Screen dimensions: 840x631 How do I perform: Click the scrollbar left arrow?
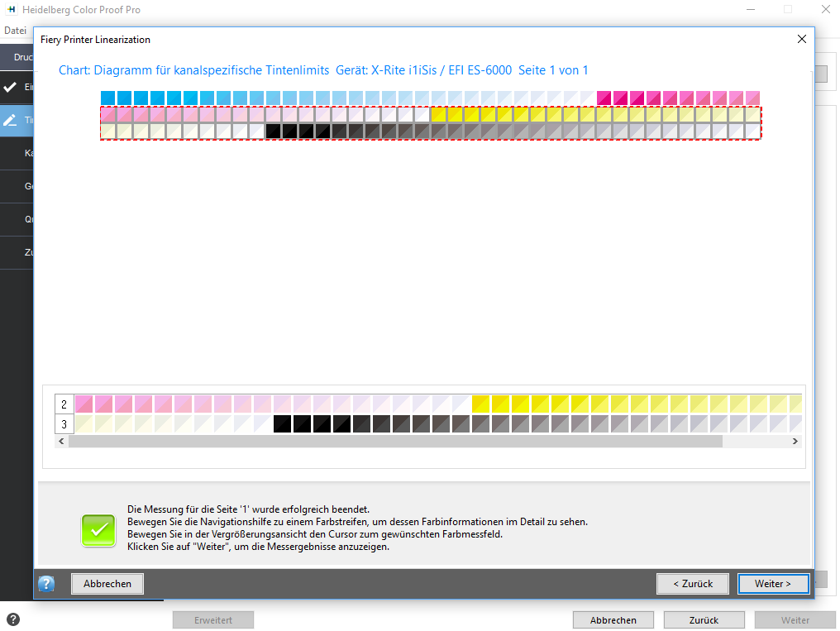(x=62, y=442)
